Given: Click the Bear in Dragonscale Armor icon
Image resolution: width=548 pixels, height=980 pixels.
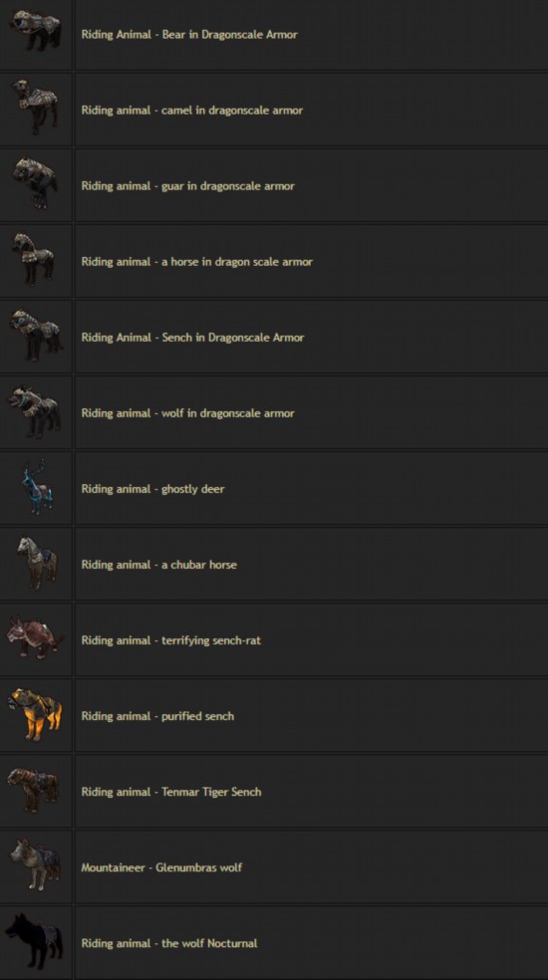Looking at the screenshot, I should tap(36, 31).
